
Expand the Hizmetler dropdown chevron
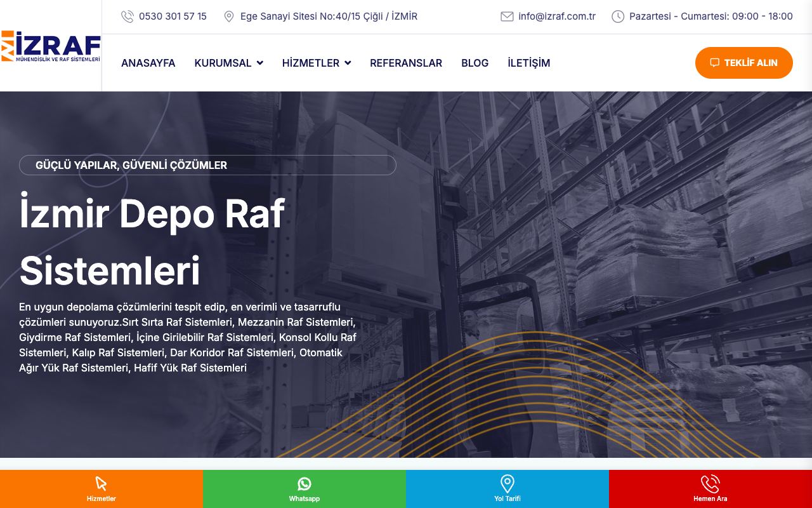348,63
